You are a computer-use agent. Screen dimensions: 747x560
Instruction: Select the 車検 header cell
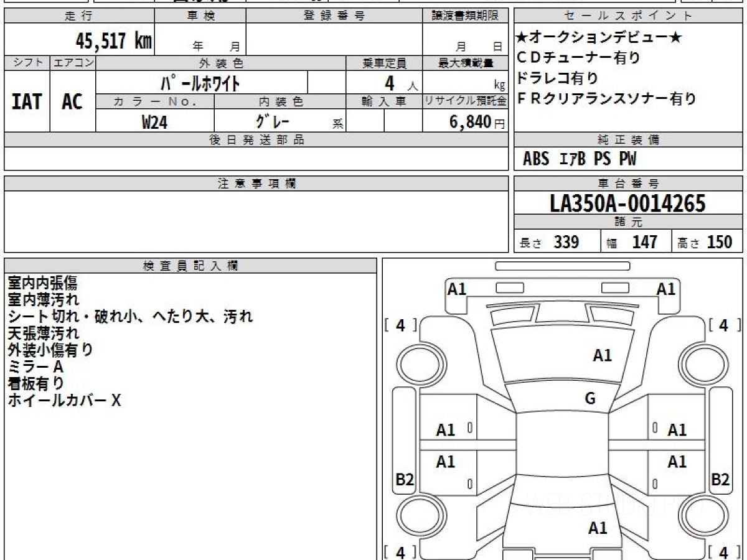click(x=200, y=16)
